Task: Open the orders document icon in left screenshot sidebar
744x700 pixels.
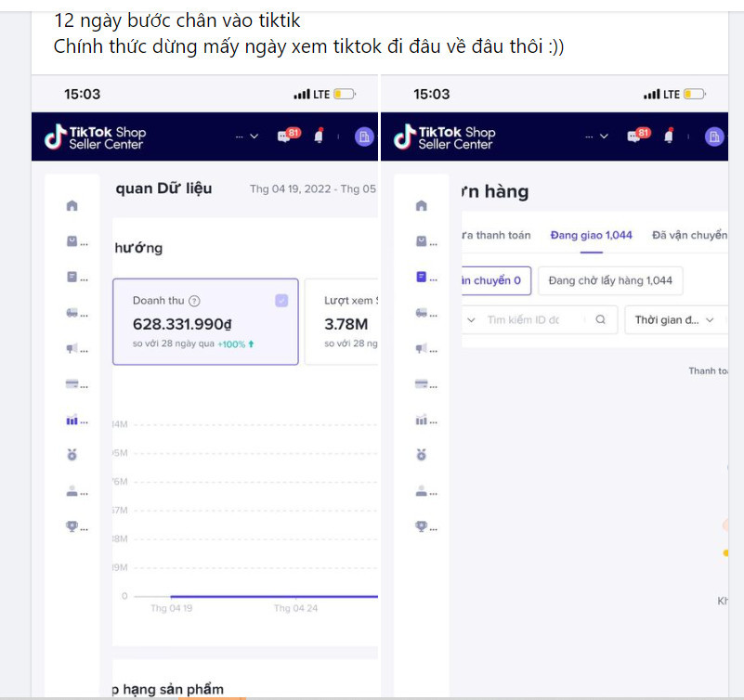Action: 72,277
